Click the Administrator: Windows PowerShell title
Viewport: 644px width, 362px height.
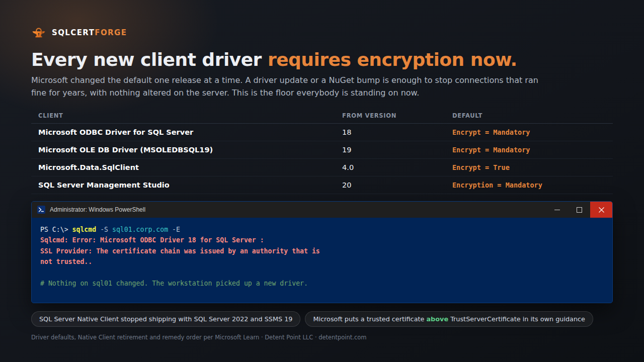click(98, 210)
